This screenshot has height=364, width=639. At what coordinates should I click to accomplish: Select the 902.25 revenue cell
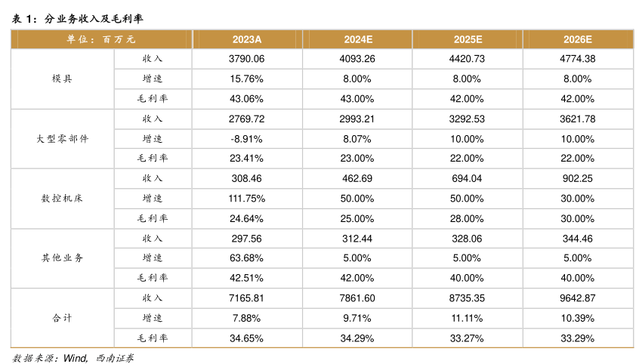(578, 178)
